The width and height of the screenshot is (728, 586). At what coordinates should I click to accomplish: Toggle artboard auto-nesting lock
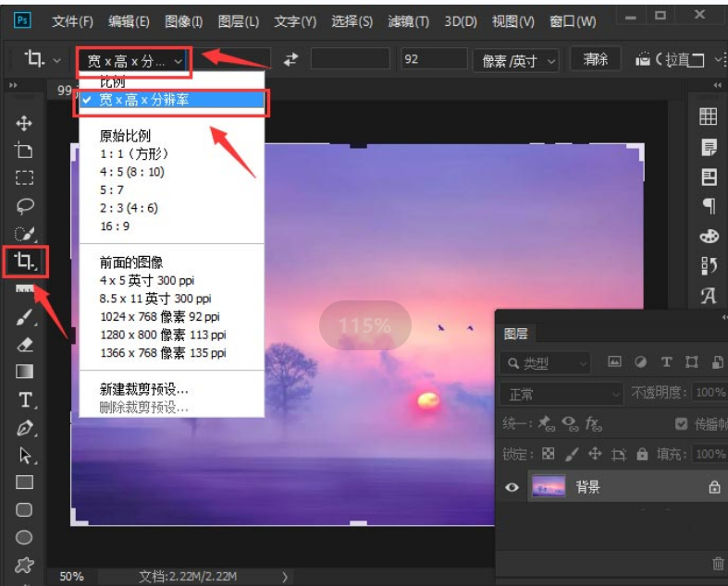tap(619, 454)
